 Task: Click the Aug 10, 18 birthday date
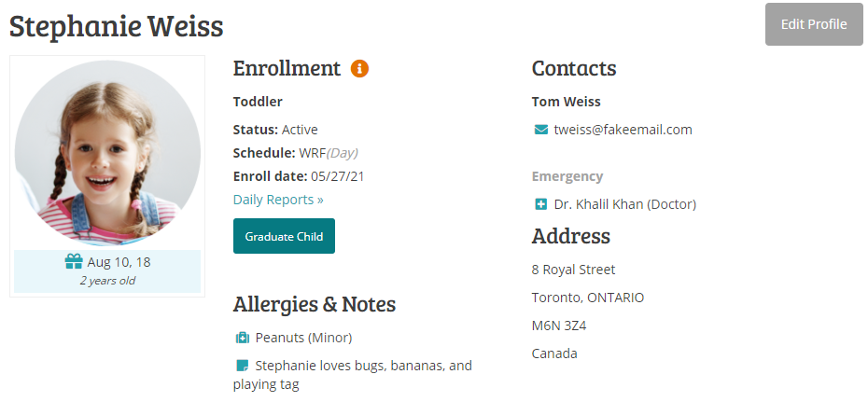pos(119,262)
